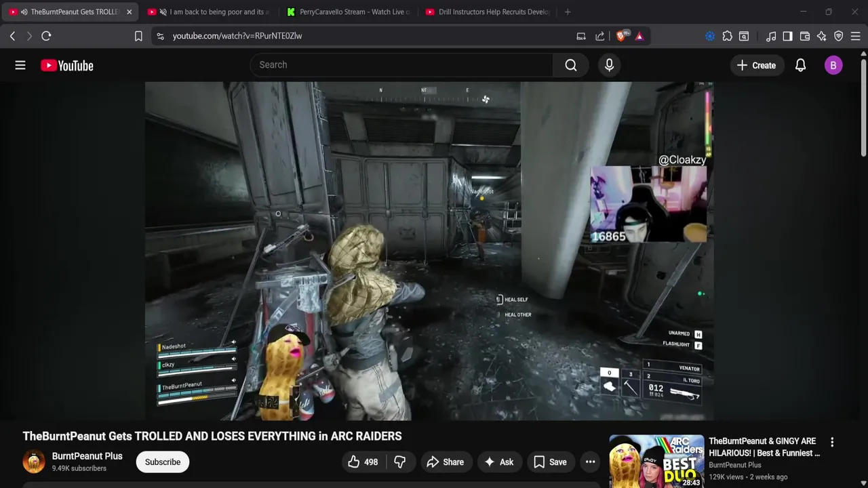Click the video player to pause

(429, 251)
